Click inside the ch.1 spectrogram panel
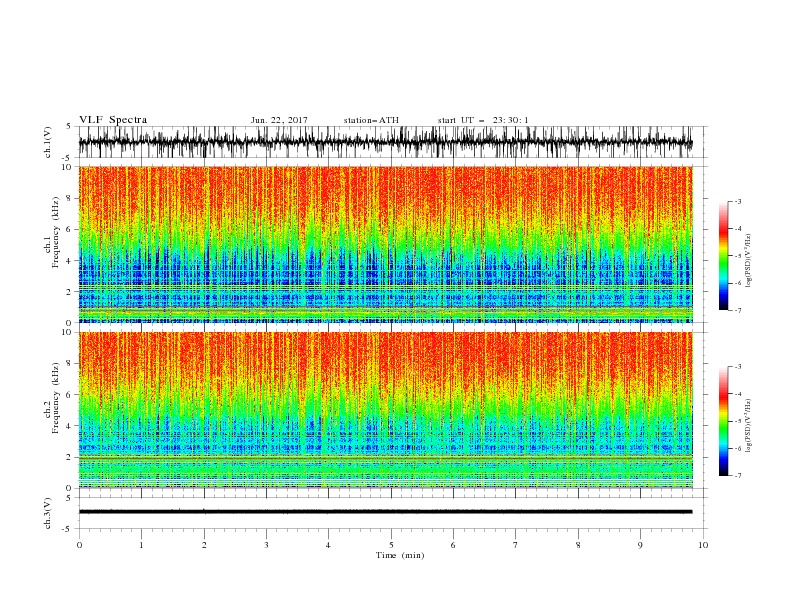The image size is (792, 612). tap(385, 244)
